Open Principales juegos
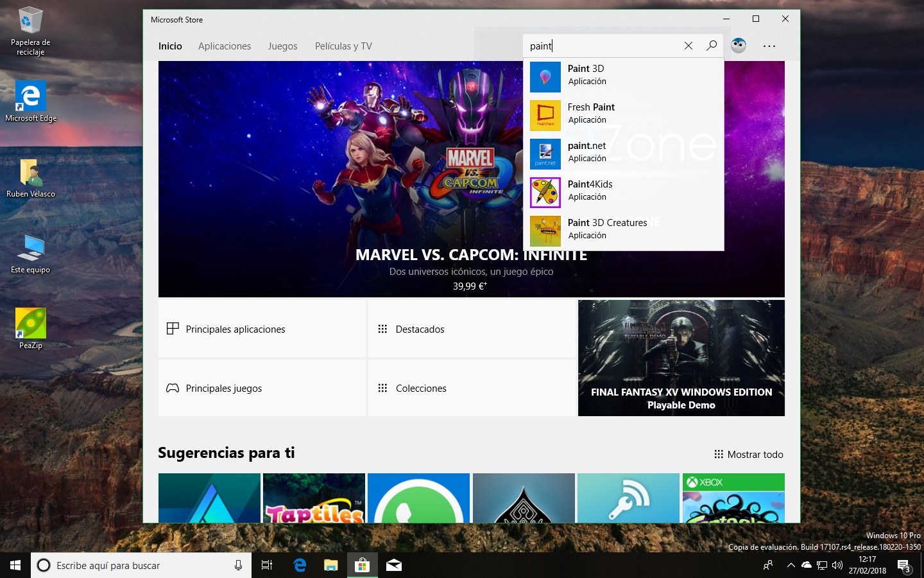 point(262,388)
